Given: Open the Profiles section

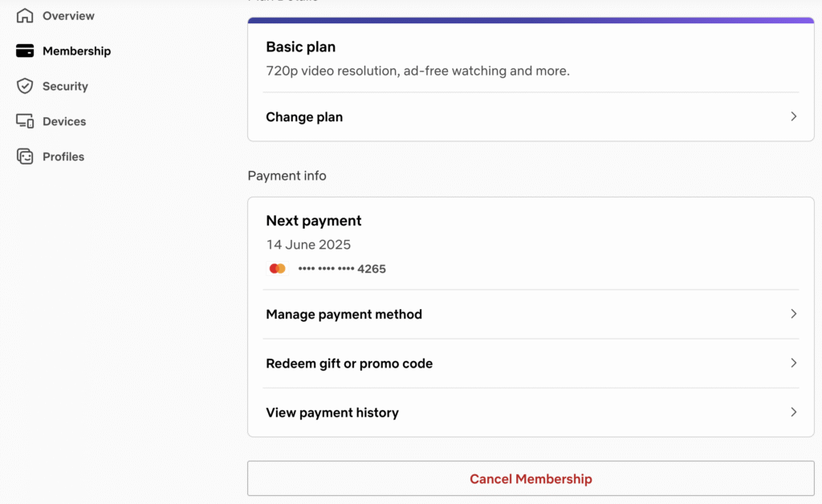Looking at the screenshot, I should (x=51, y=156).
